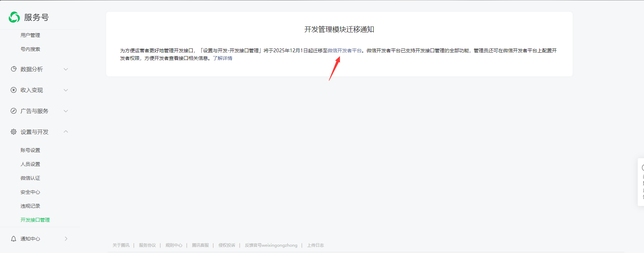This screenshot has height=253, width=644.
Task: Click the 服务号 title text
Action: click(x=37, y=17)
